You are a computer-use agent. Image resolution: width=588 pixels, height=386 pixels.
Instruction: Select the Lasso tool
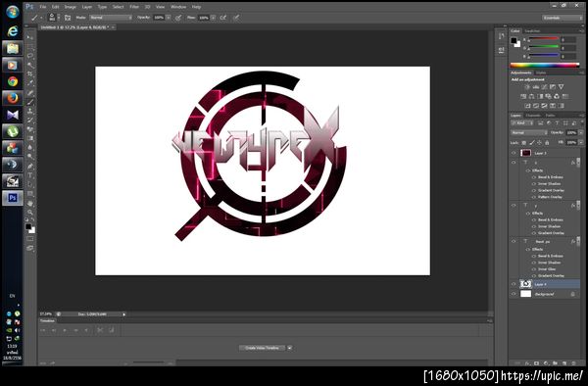[30, 56]
